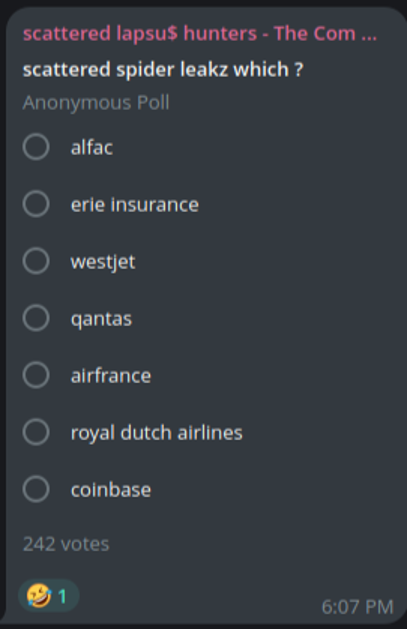
Task: Choose the erie insurance radio circle
Action: point(36,204)
